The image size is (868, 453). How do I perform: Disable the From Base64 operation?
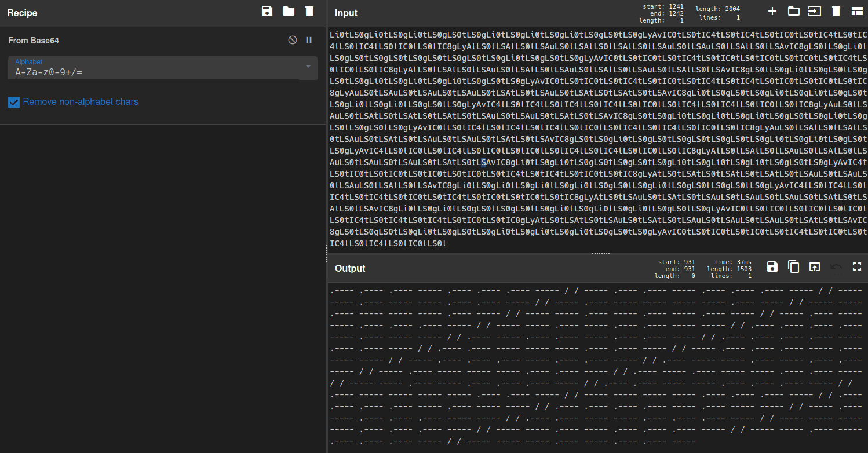pos(293,40)
